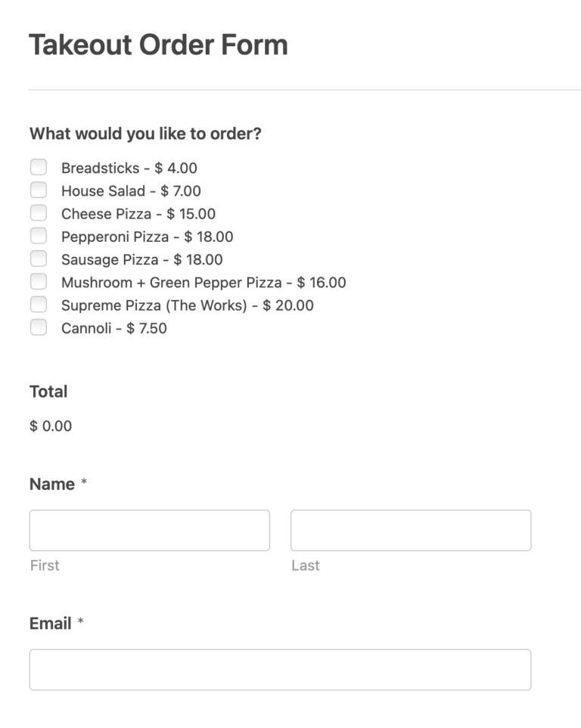Click the Last name input field
This screenshot has width=581, height=728.
[411, 530]
